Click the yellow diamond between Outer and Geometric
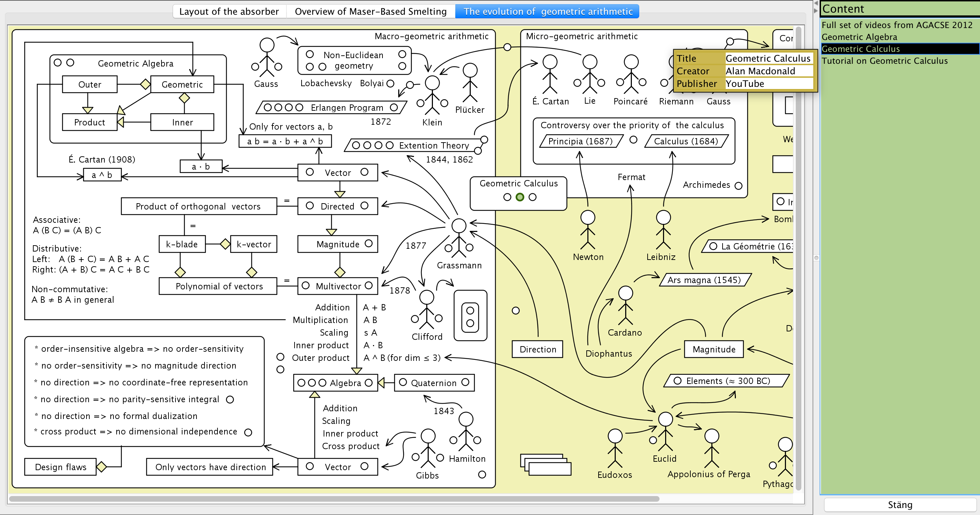 pos(145,84)
